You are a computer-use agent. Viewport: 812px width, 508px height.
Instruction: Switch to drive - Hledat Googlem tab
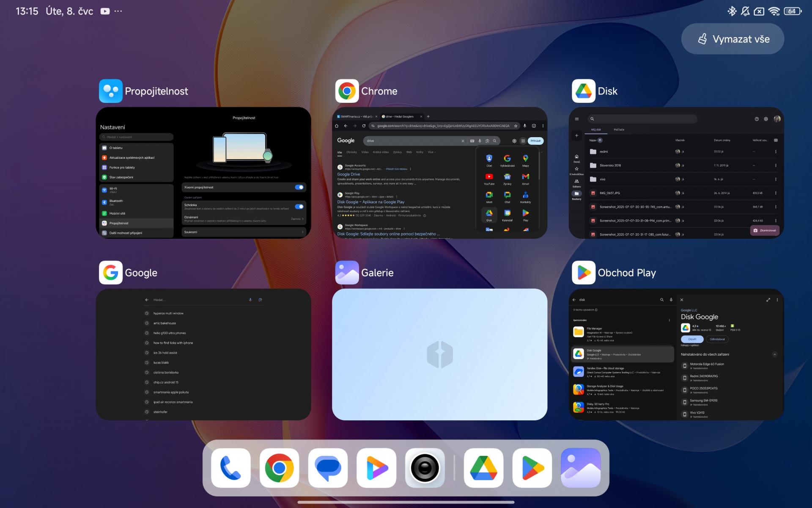coord(401,116)
